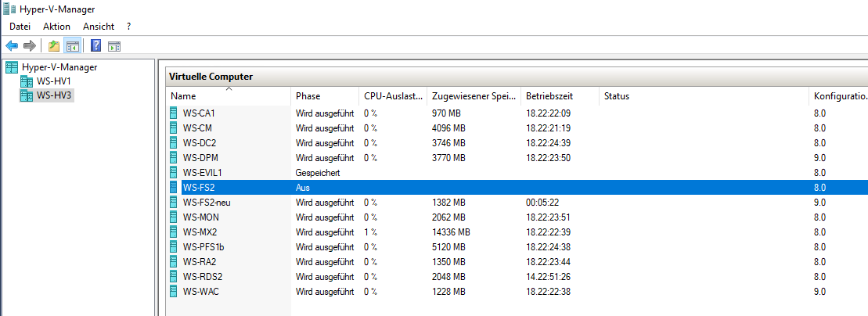
Task: Select the WS-RDS2 virtual machine name
Action: 202,277
